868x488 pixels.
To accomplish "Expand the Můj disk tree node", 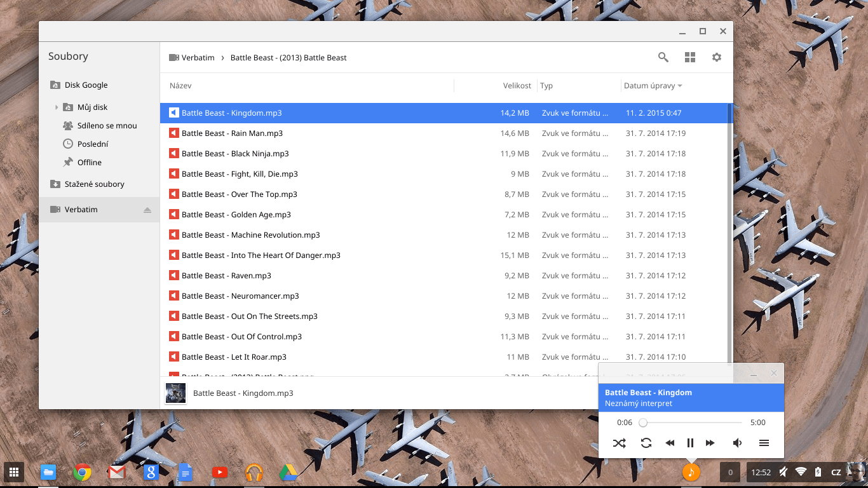I will tap(57, 107).
